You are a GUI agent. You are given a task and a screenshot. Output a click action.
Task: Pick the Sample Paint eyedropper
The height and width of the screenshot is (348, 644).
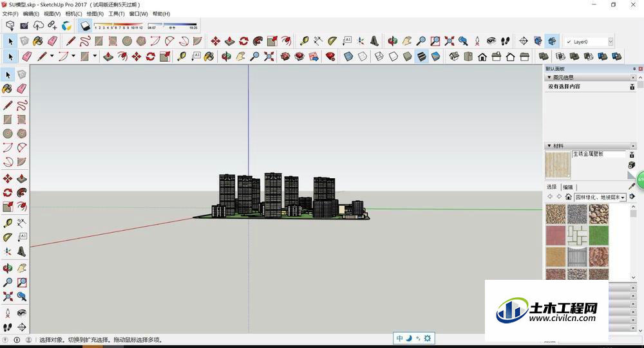(632, 187)
